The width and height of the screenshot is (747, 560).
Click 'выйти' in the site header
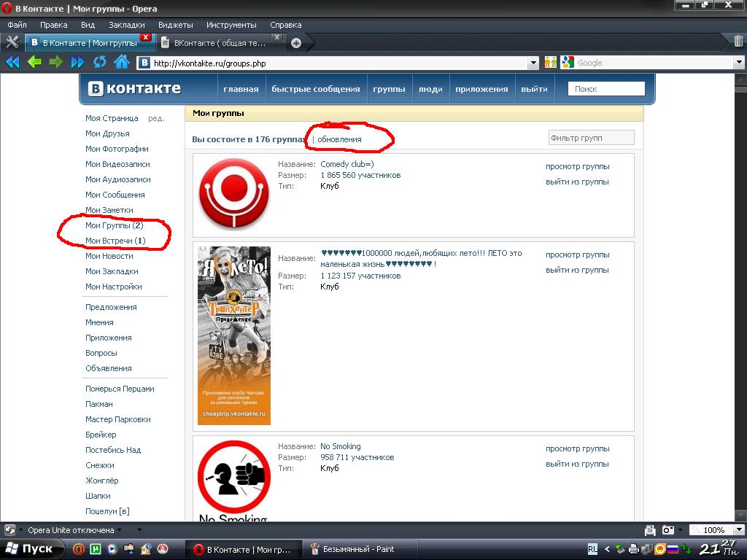534,89
